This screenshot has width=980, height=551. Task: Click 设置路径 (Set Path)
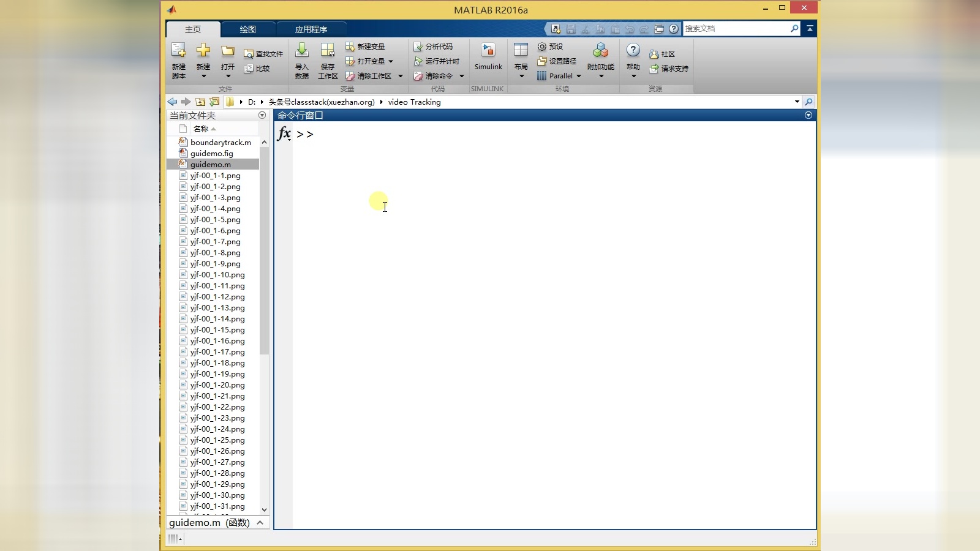(x=557, y=61)
